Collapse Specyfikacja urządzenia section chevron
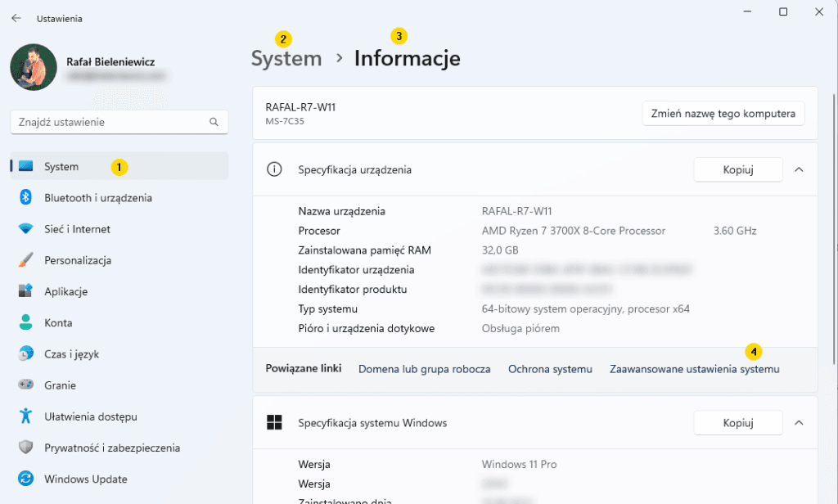The width and height of the screenshot is (838, 504). point(800,170)
